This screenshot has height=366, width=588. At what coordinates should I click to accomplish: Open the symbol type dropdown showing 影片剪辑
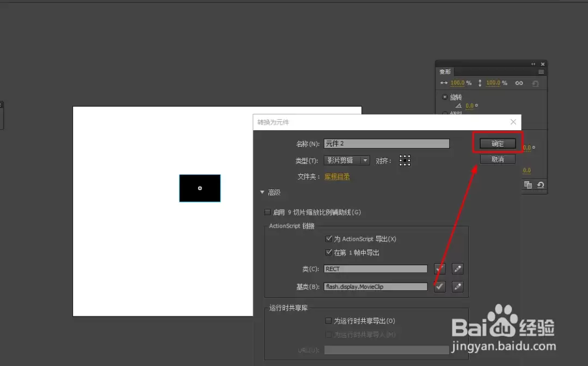tap(347, 161)
